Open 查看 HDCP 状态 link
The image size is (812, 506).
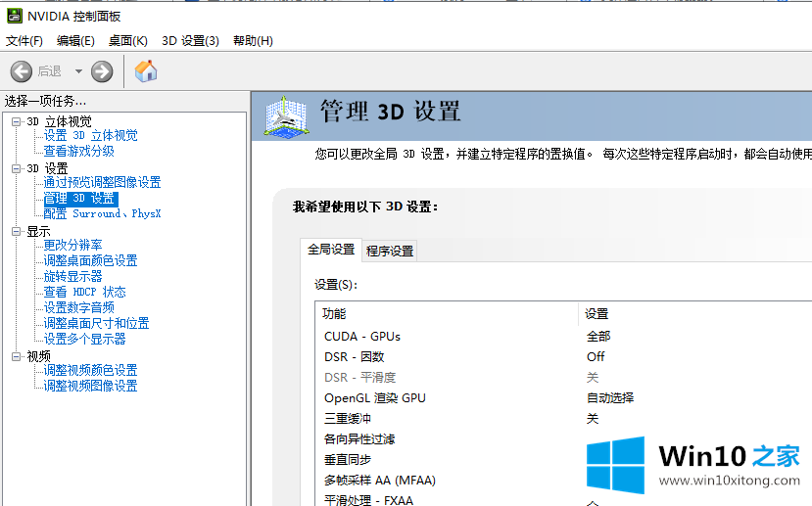click(x=84, y=293)
